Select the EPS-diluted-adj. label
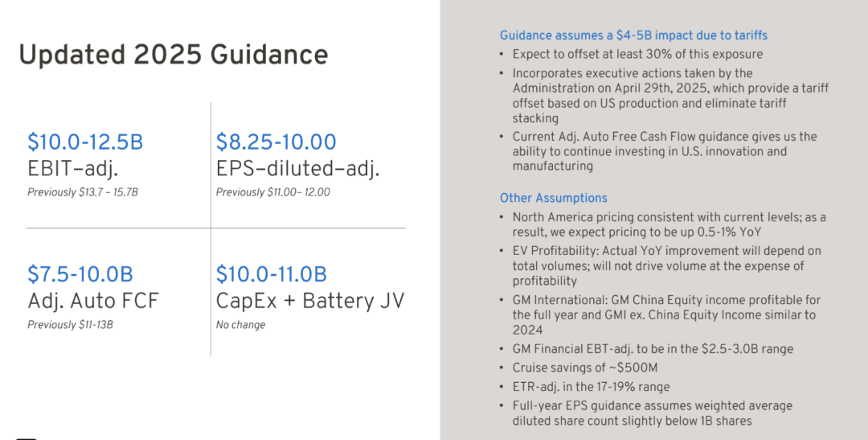Screen dimensions: 868x440 298,168
